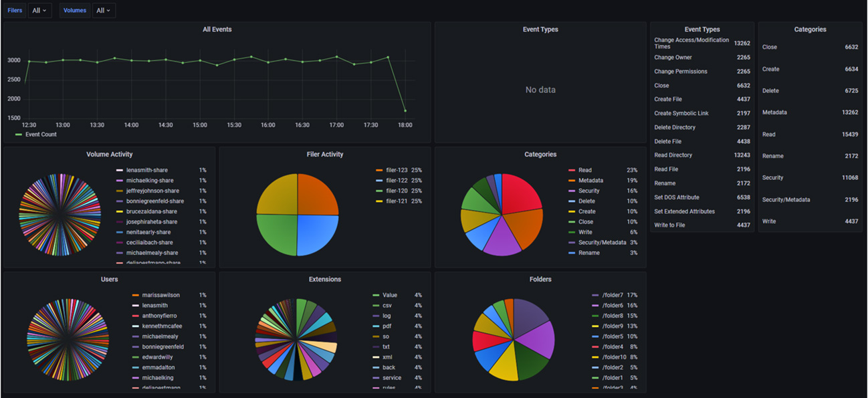Viewport: 868px width, 398px height.
Task: Click the /folder7 legend color swatch
Action: [595, 295]
